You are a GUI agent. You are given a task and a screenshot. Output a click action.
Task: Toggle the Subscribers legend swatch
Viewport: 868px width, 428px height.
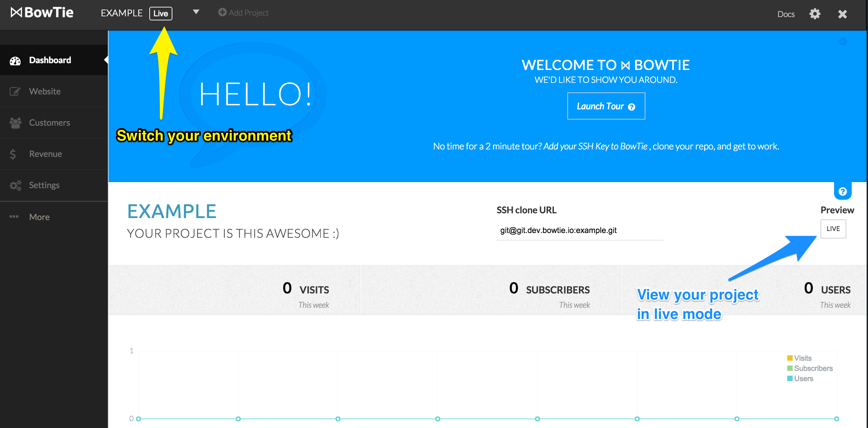790,368
